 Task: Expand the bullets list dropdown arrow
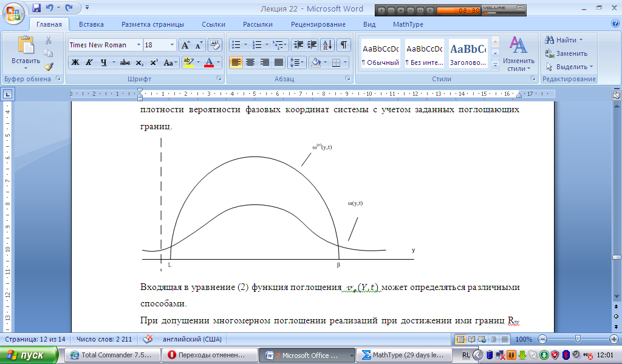(x=246, y=45)
